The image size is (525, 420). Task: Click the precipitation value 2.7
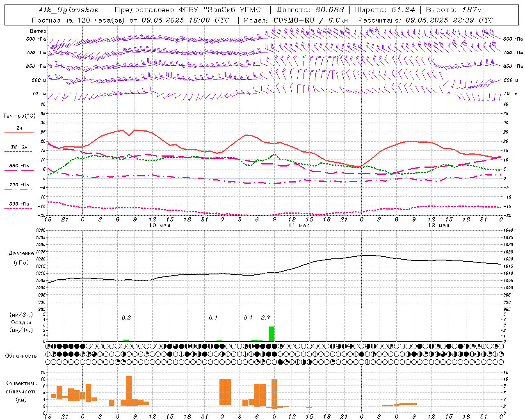tap(266, 317)
